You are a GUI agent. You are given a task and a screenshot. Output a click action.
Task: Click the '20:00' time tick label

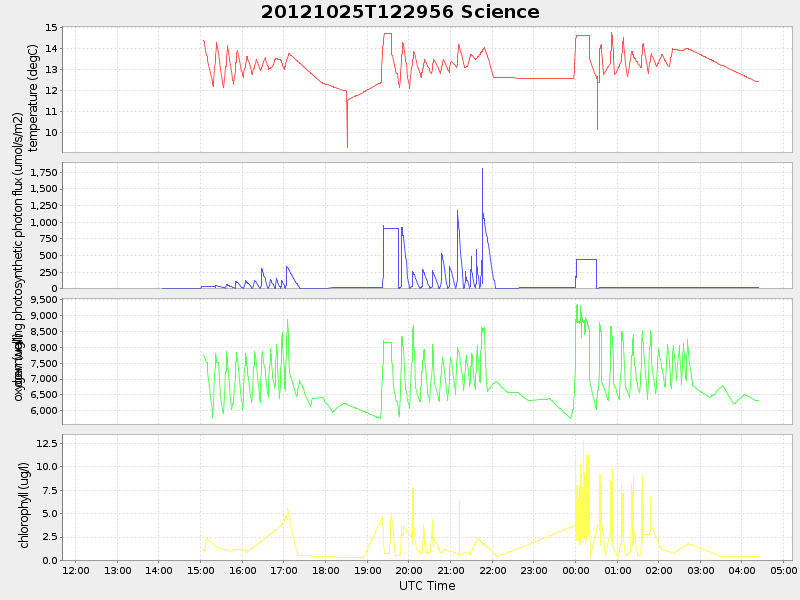coord(409,570)
